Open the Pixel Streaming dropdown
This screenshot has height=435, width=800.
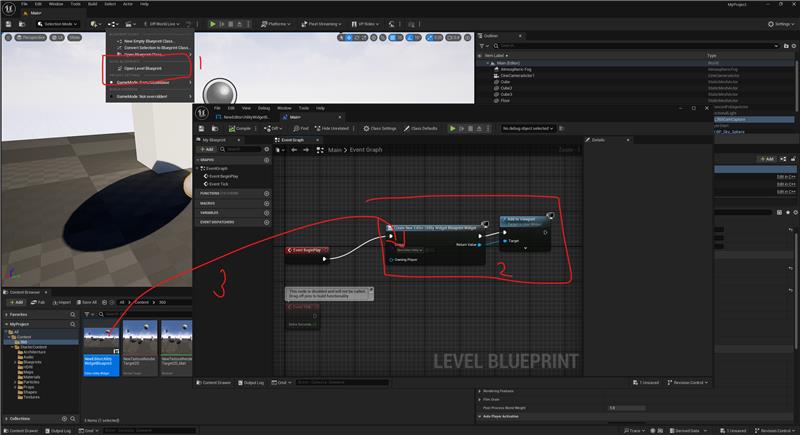[321, 24]
